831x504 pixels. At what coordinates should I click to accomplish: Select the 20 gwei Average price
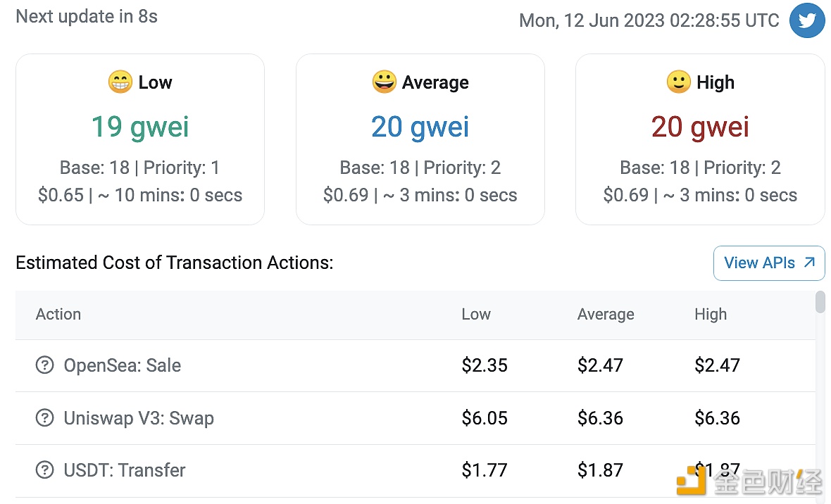(x=420, y=127)
